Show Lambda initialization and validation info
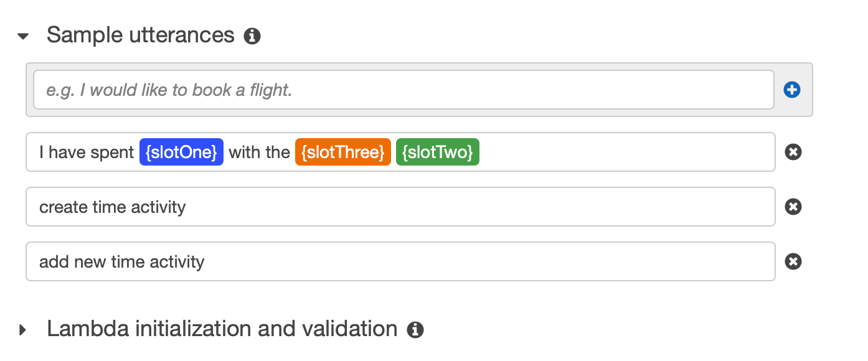Viewport: 868px width, 361px height. click(x=415, y=329)
